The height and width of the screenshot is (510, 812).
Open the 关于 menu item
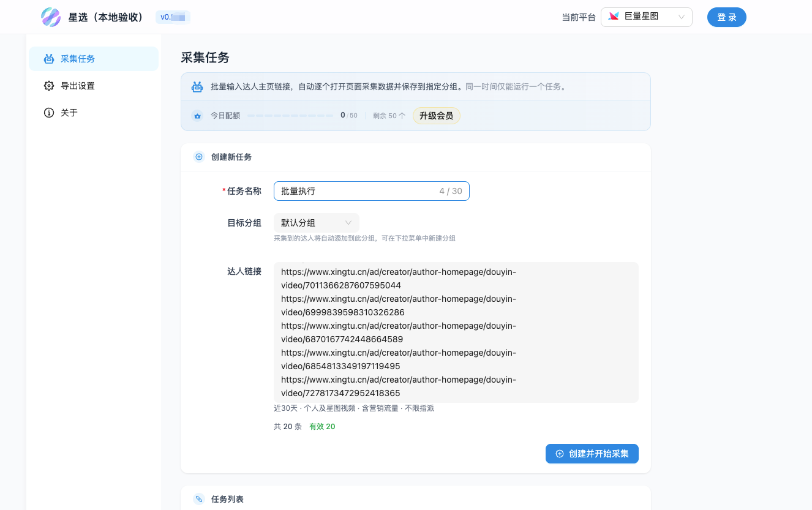[94, 113]
